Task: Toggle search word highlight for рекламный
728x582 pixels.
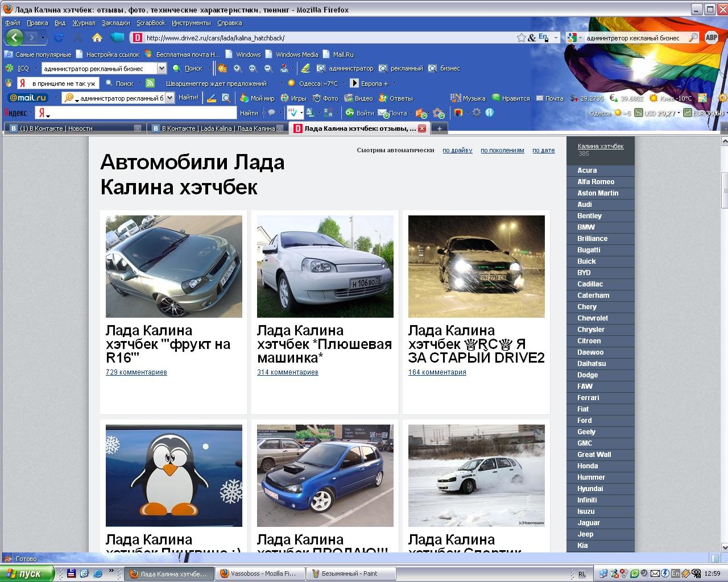Action: click(x=401, y=68)
